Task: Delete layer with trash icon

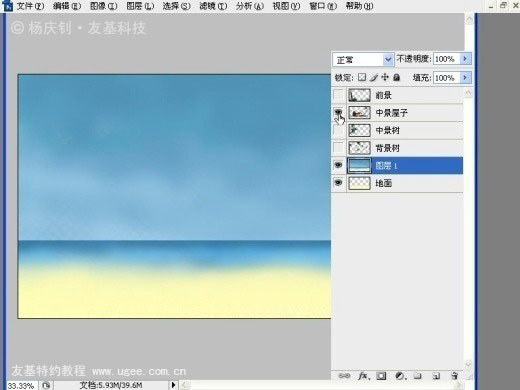Action: coord(454,376)
